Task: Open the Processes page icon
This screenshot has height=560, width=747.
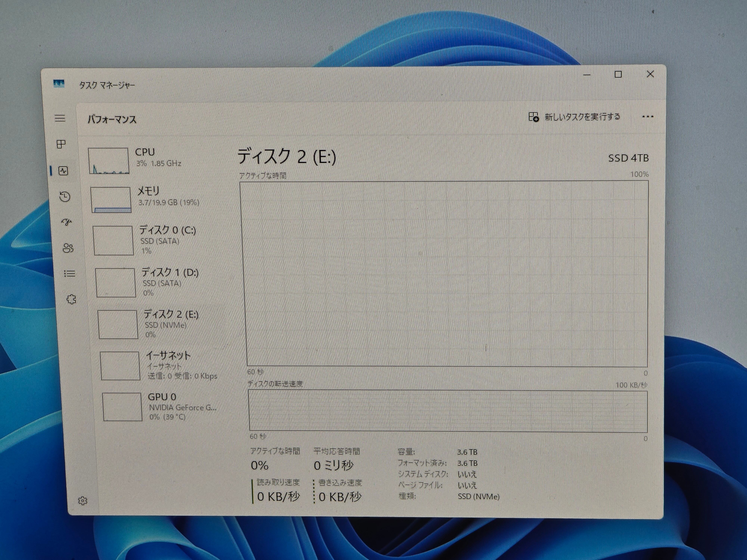Action: point(61,144)
